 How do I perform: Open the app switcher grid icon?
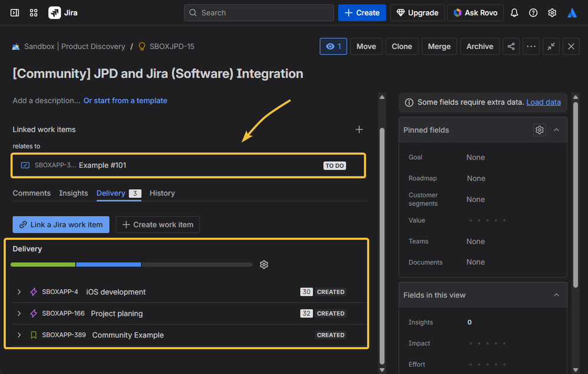click(34, 12)
